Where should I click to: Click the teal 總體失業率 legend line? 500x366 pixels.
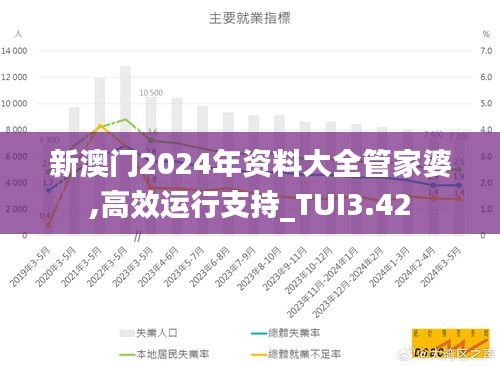click(259, 333)
